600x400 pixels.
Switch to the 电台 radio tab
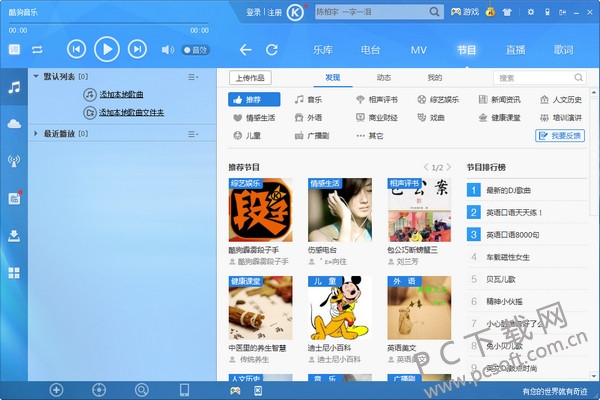pyautogui.click(x=370, y=50)
